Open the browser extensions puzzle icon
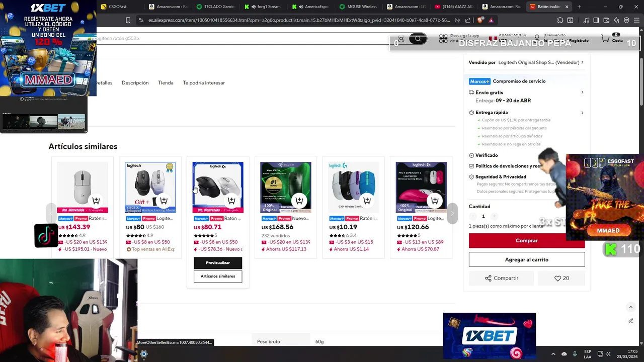The image size is (644, 362). [560, 20]
